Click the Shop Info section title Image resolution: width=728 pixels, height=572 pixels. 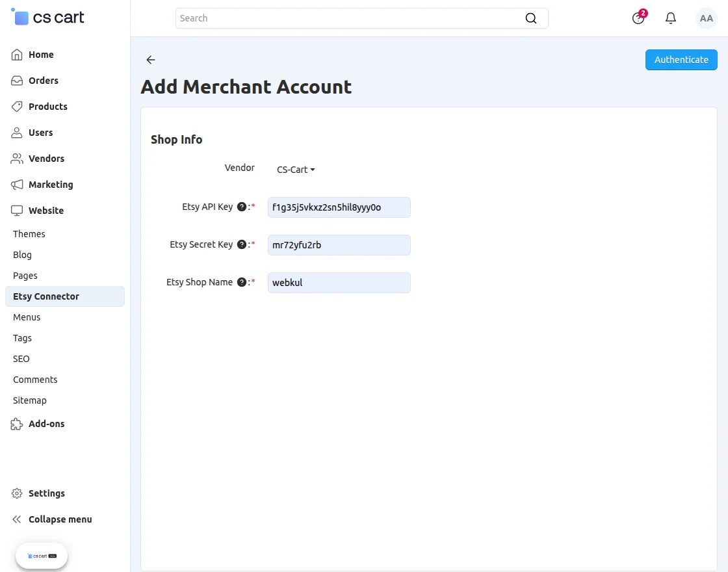click(176, 139)
